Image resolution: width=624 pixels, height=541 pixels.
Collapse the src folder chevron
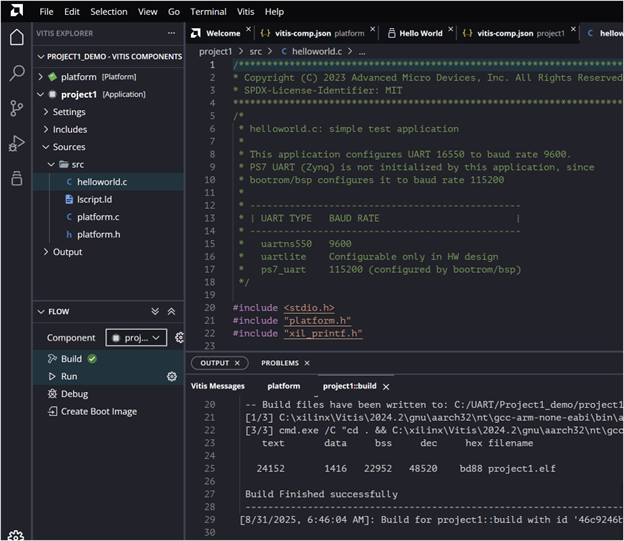[51, 164]
